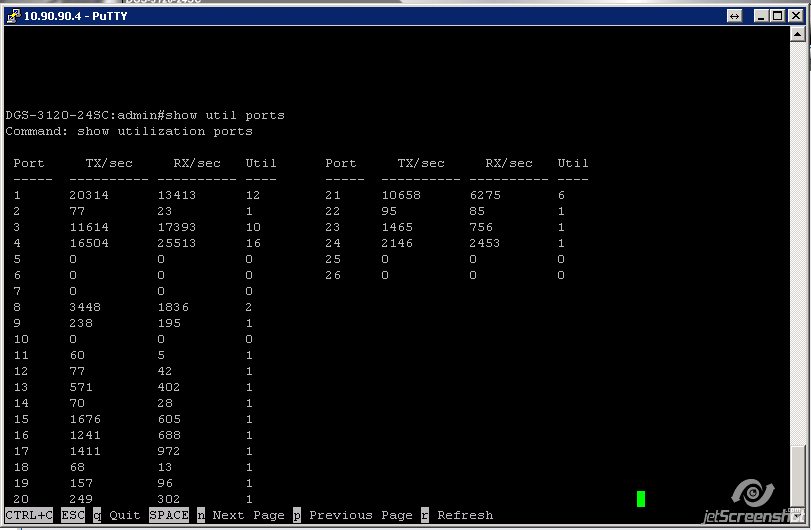Click RX value 756 for port 23
The height and width of the screenshot is (530, 811).
[x=481, y=228]
